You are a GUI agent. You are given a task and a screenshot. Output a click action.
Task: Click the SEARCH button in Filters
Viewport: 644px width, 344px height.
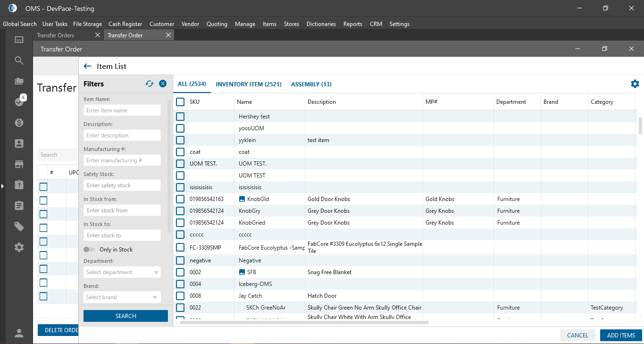(125, 316)
